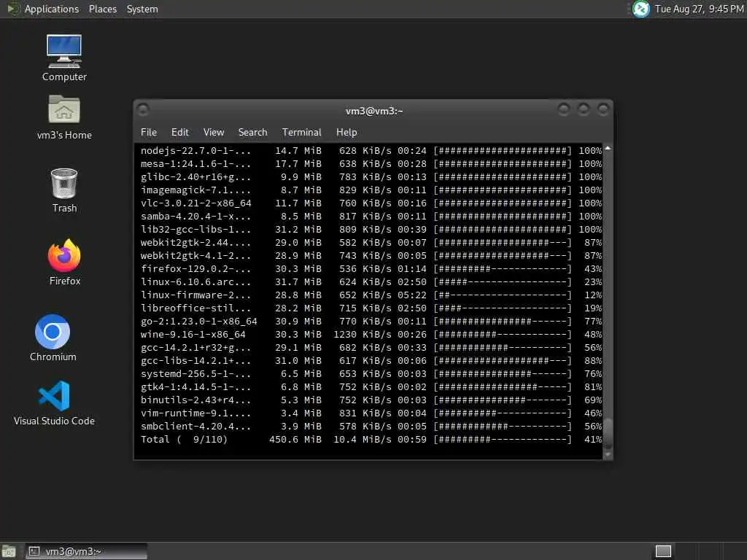Click the samba-4.20.4-1 package line

[x=371, y=216]
